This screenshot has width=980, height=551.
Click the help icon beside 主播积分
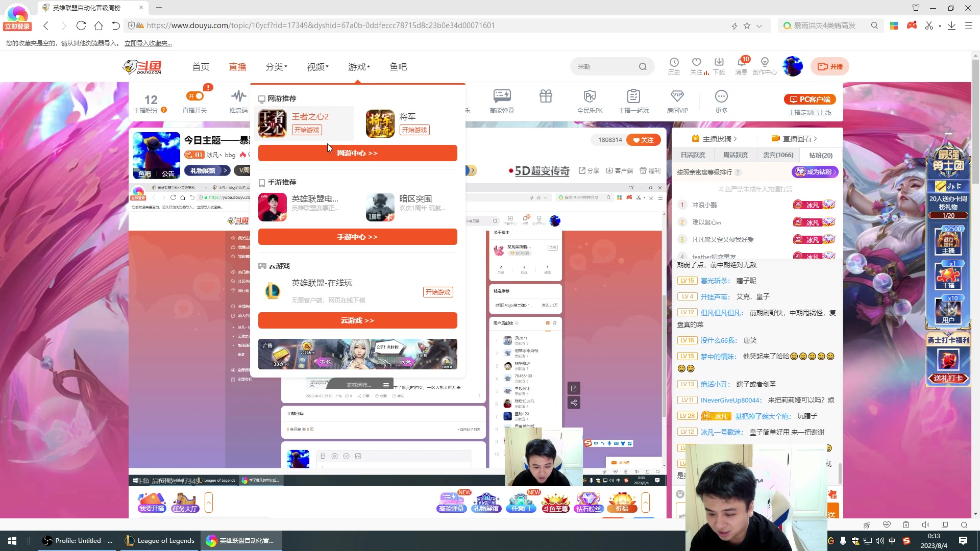click(x=164, y=110)
